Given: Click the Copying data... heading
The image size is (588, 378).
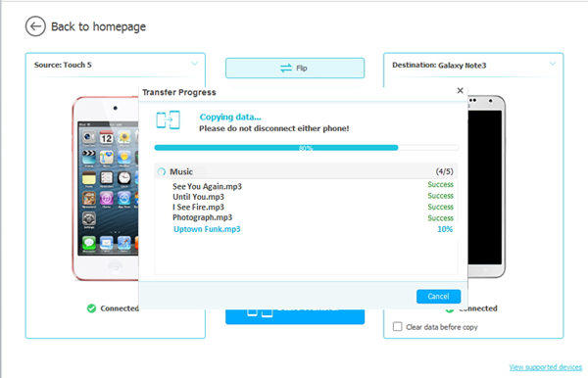Looking at the screenshot, I should coord(230,117).
